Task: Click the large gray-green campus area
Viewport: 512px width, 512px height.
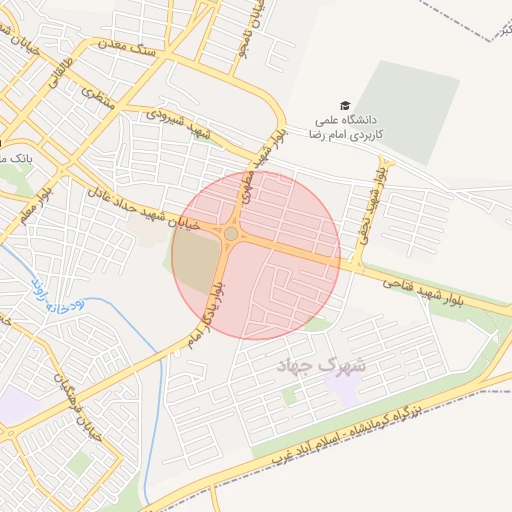Action: coord(407,113)
